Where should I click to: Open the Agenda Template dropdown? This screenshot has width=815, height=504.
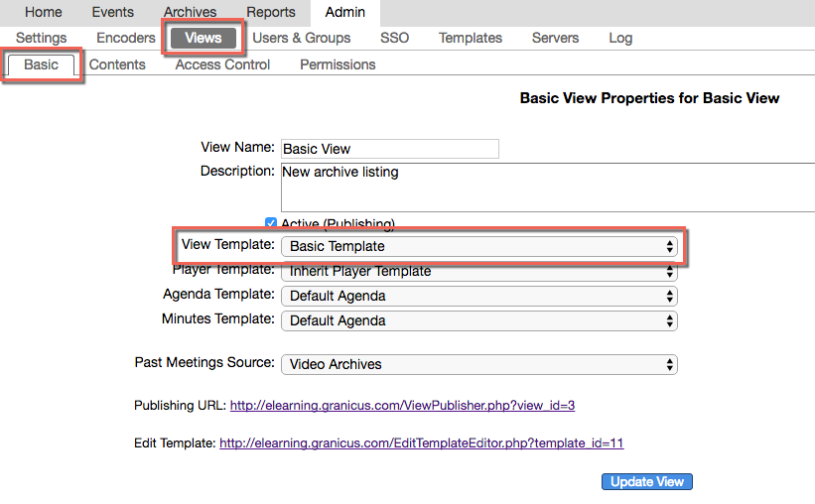click(x=479, y=296)
